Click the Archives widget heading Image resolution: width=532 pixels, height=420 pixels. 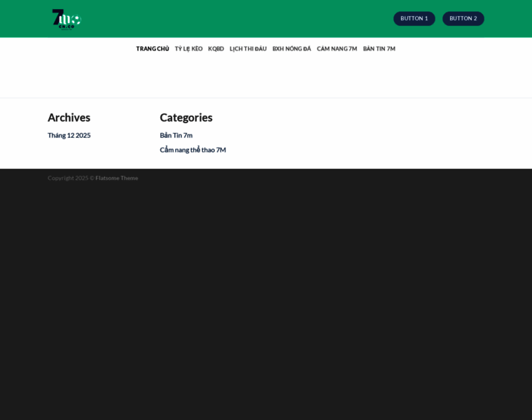(x=69, y=118)
